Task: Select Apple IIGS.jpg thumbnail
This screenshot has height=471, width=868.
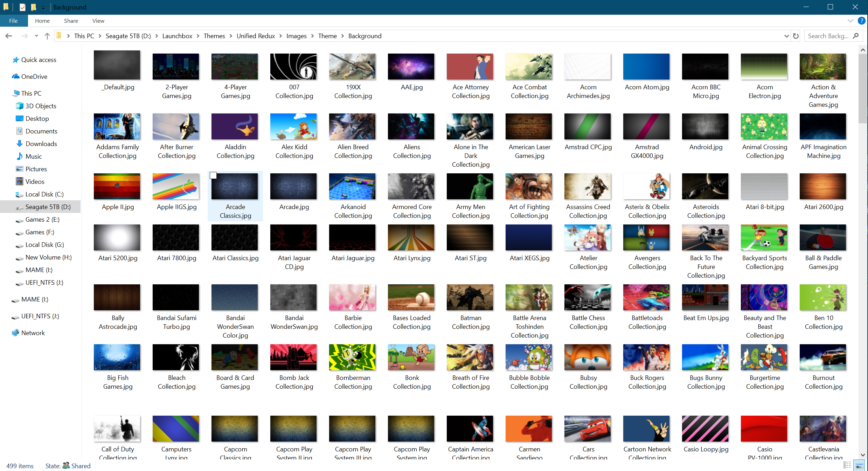Action: [x=176, y=187]
